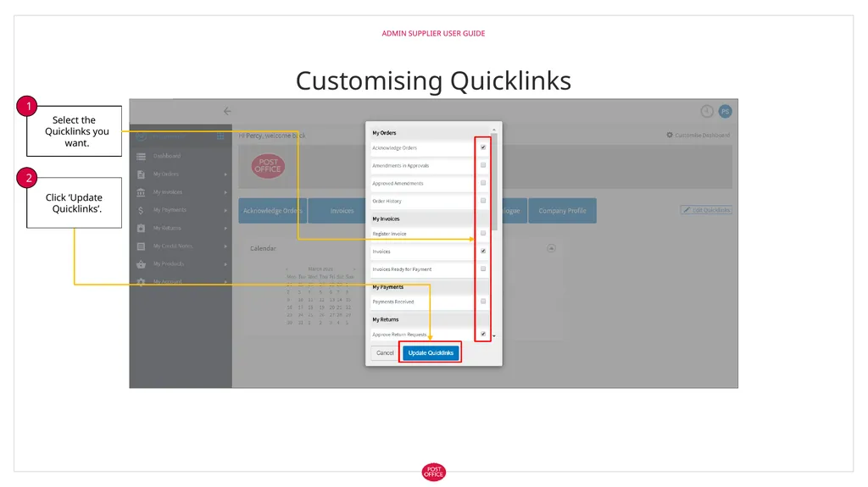868x487 pixels.
Task: Click the 'ADMIN SUPPLIER USER GUIDE' header text
Action: click(433, 33)
